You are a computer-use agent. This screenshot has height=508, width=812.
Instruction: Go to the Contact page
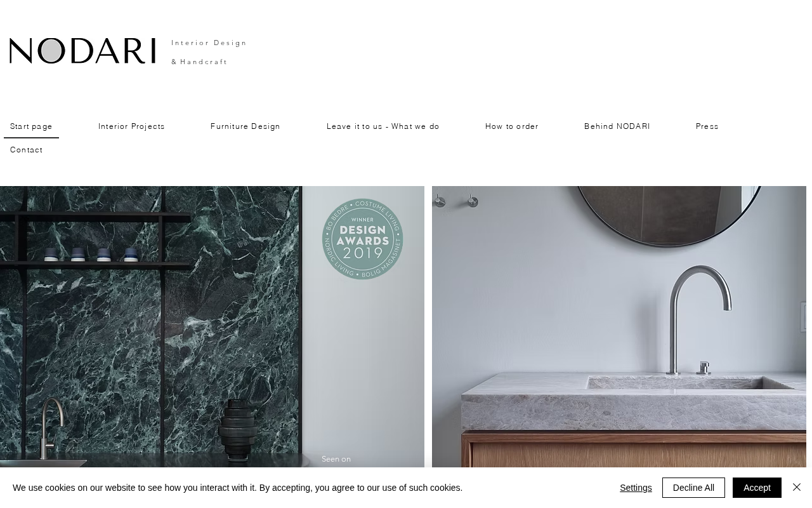[x=27, y=150]
